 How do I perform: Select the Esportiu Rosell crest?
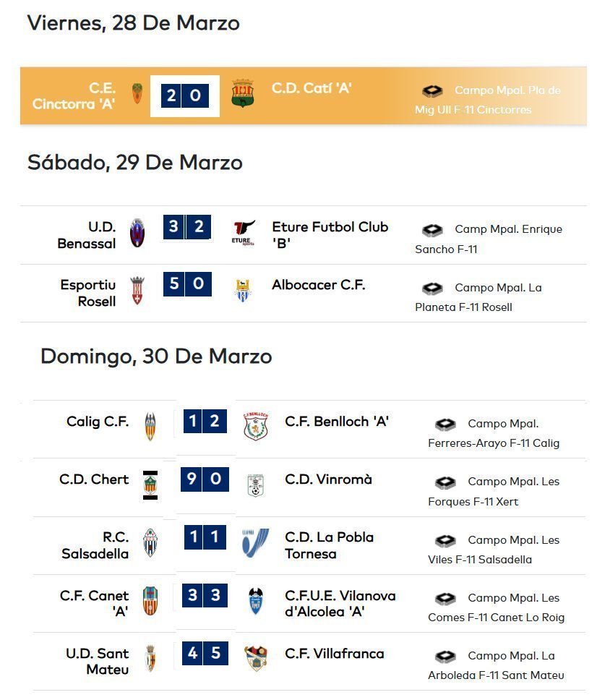point(137,291)
